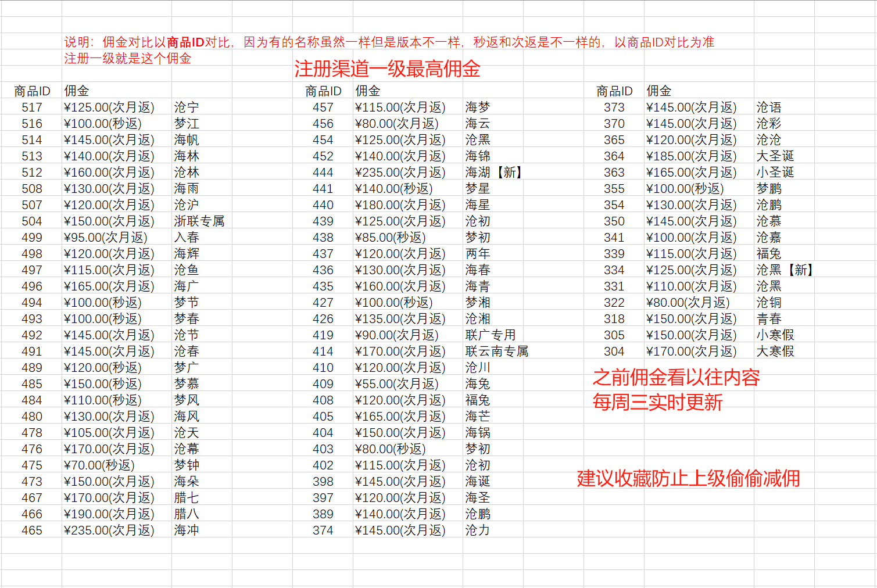
Task: Select the name cell 联云南专属
Action: (x=496, y=352)
